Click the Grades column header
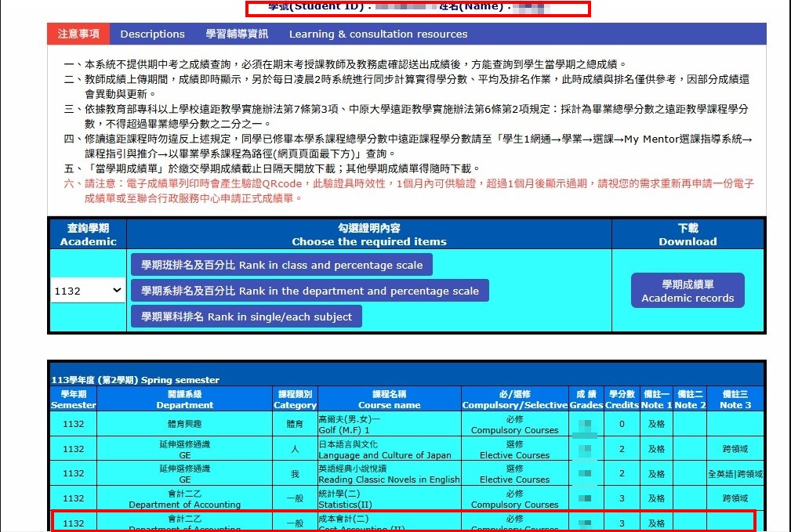 [x=586, y=400]
